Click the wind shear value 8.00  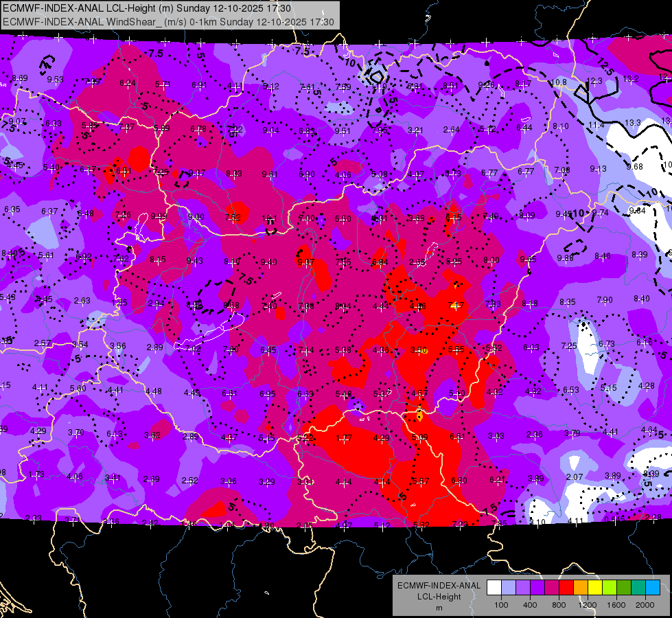tap(491, 260)
